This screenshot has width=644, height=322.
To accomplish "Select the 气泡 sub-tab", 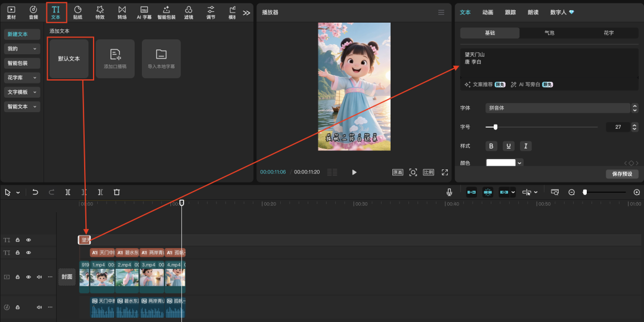I will [x=549, y=33].
